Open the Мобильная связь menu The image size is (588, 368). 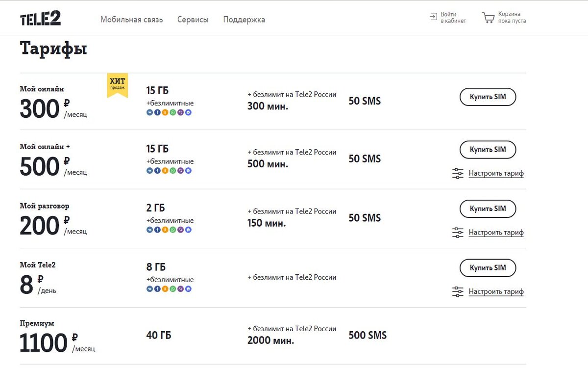(x=131, y=20)
